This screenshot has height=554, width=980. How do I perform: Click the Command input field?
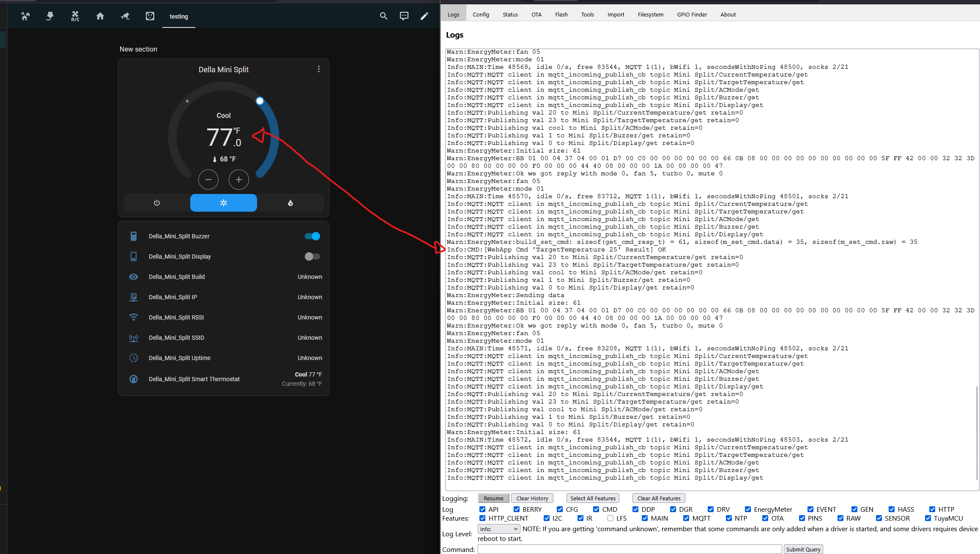(629, 549)
